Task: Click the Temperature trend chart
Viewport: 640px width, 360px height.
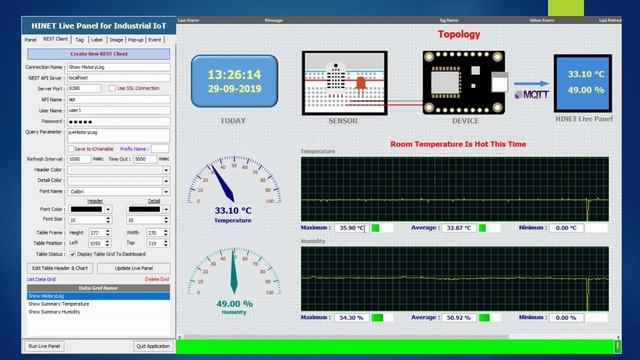Action: pyautogui.click(x=455, y=189)
